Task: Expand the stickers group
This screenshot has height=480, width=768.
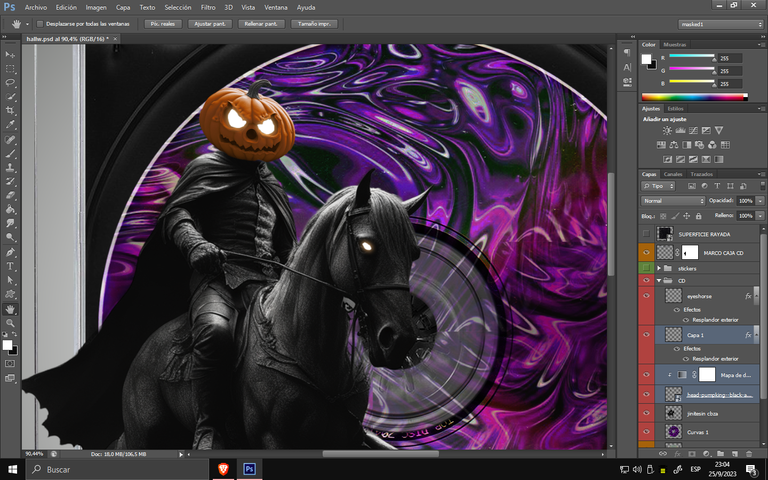Action: click(x=658, y=268)
